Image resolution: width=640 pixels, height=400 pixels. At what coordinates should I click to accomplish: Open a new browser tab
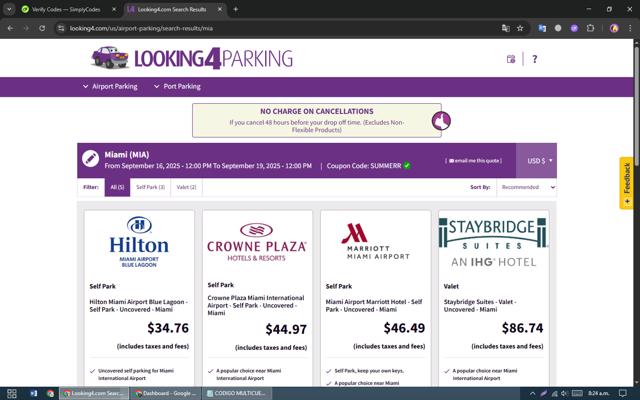pyautogui.click(x=236, y=9)
